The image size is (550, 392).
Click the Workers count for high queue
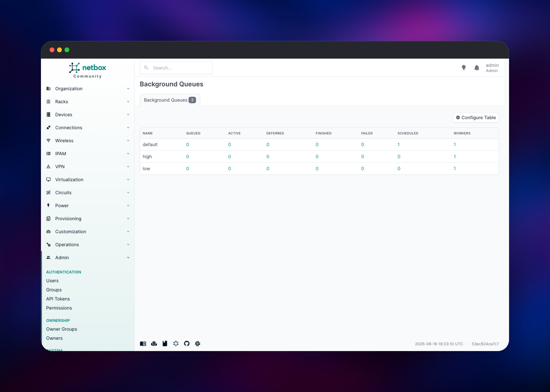(455, 157)
